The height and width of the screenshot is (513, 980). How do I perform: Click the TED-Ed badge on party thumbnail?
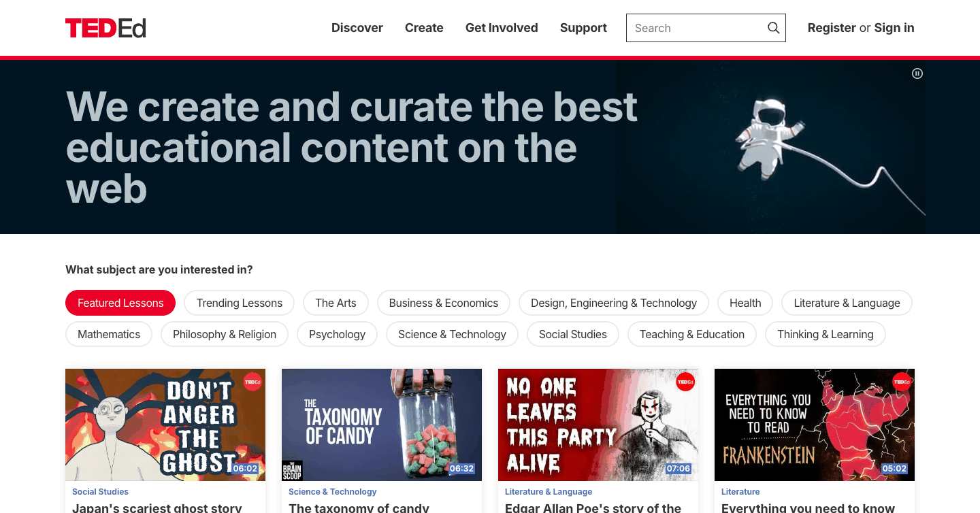(685, 382)
